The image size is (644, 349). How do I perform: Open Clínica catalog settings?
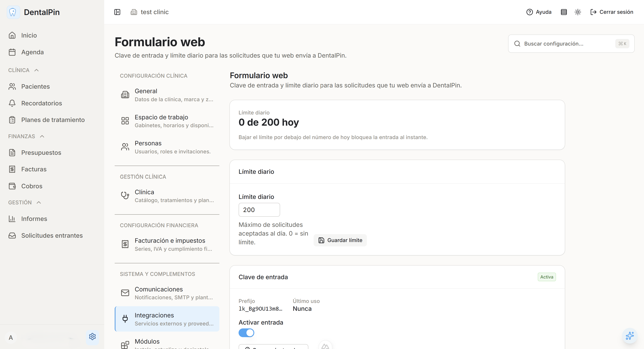[x=167, y=196]
